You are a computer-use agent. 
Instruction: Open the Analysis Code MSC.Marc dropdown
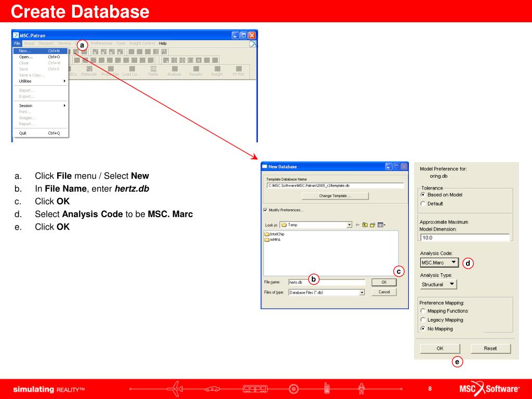[439, 263]
